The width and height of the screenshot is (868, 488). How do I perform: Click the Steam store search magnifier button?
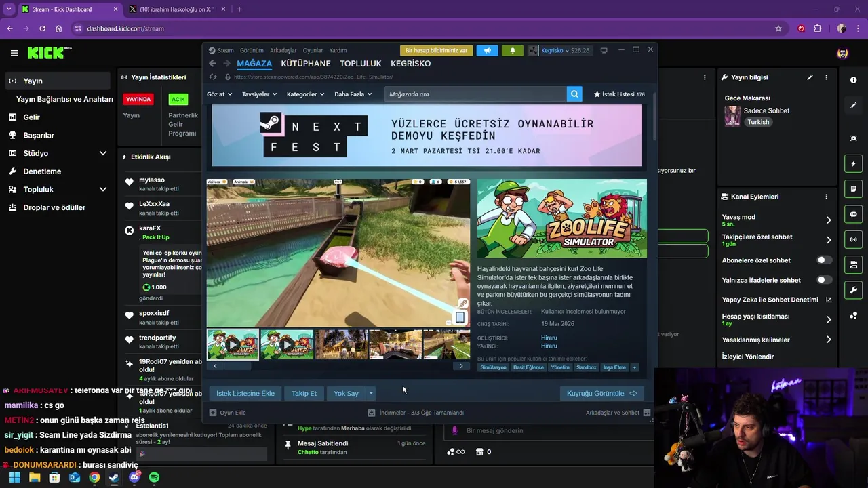click(575, 94)
